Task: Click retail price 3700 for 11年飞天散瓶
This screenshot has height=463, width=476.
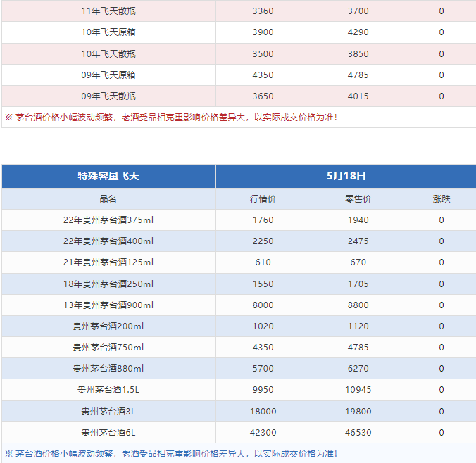Action: 358,11
